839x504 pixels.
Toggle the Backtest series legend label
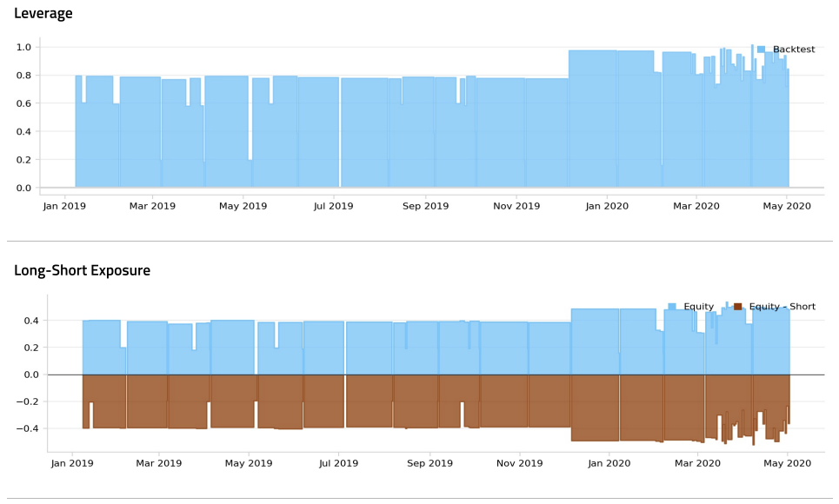point(794,50)
